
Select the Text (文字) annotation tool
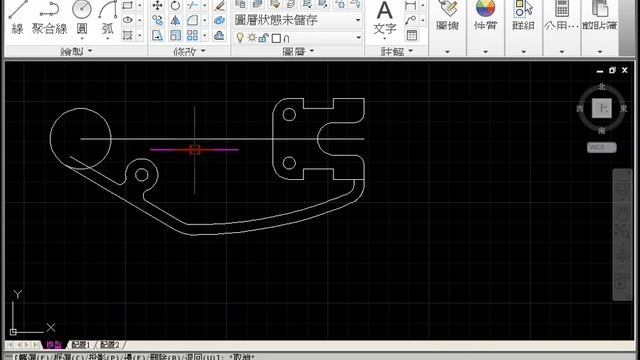coord(385,18)
